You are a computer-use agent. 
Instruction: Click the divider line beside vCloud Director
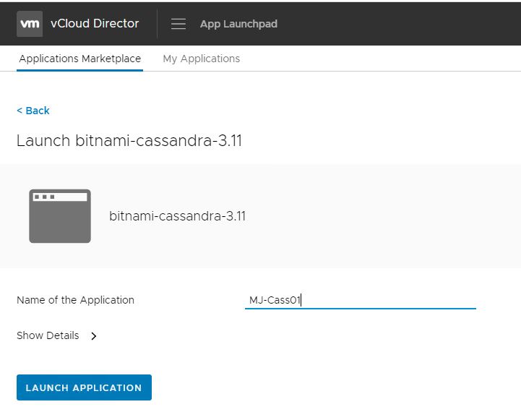pos(157,23)
